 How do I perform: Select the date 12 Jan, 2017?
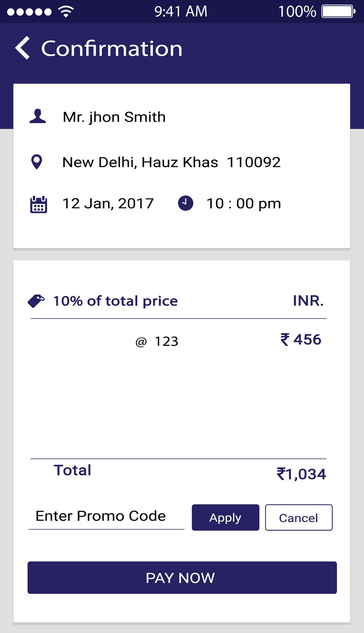(108, 203)
